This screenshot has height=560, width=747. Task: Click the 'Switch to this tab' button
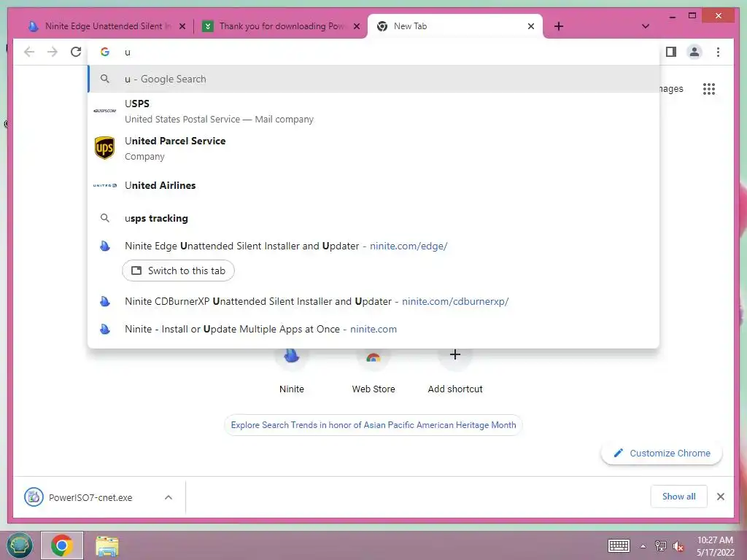(178, 271)
